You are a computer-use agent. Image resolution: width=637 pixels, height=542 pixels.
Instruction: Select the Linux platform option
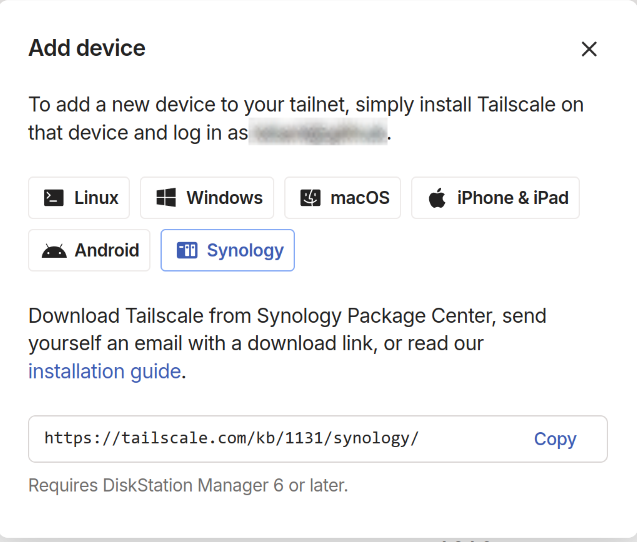coord(80,198)
